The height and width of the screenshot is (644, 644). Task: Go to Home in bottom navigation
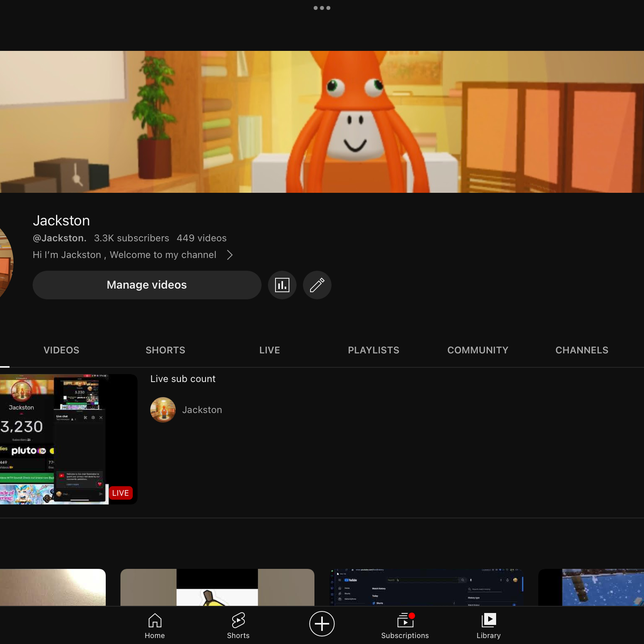point(155,626)
